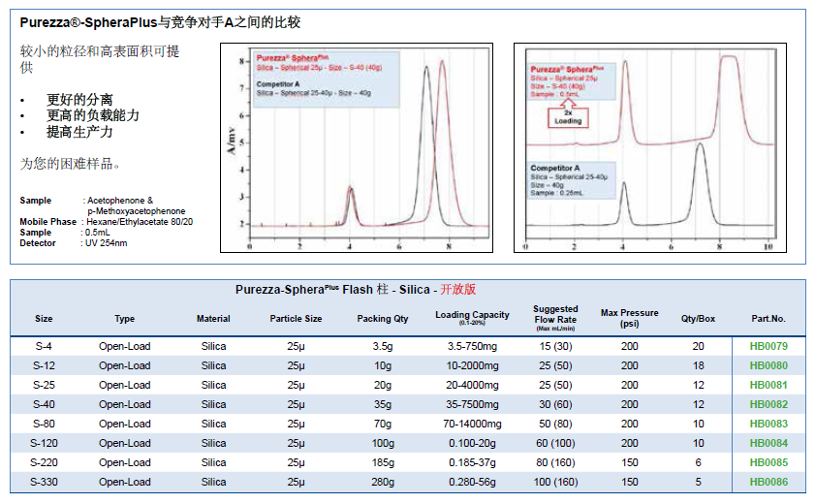Click the 15 (30) flow rate value
The height and width of the screenshot is (504, 815).
pyautogui.click(x=555, y=346)
